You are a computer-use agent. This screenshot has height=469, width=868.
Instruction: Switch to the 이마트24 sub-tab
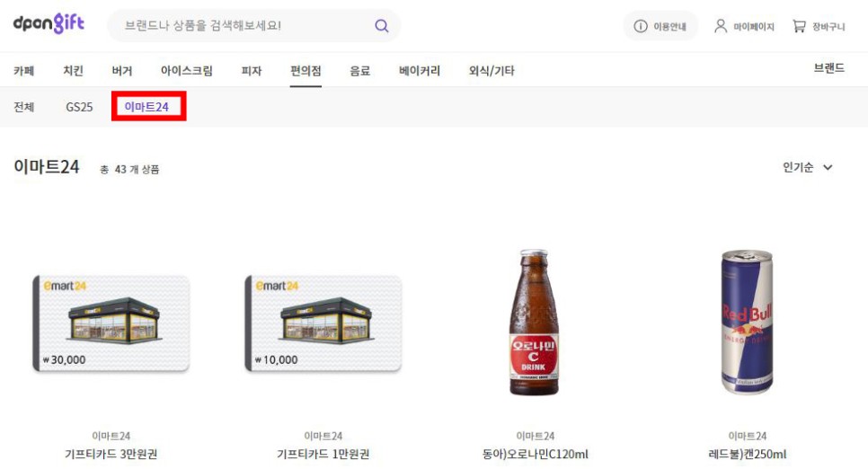click(x=146, y=107)
